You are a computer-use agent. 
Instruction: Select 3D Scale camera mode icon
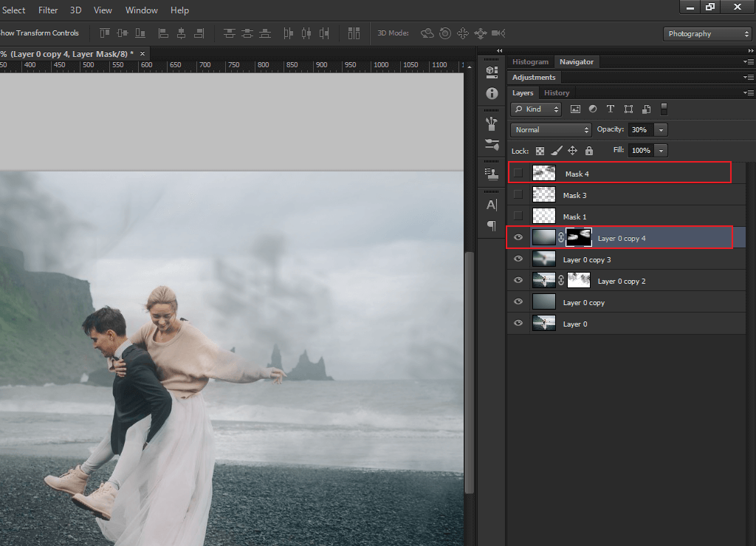(x=498, y=33)
